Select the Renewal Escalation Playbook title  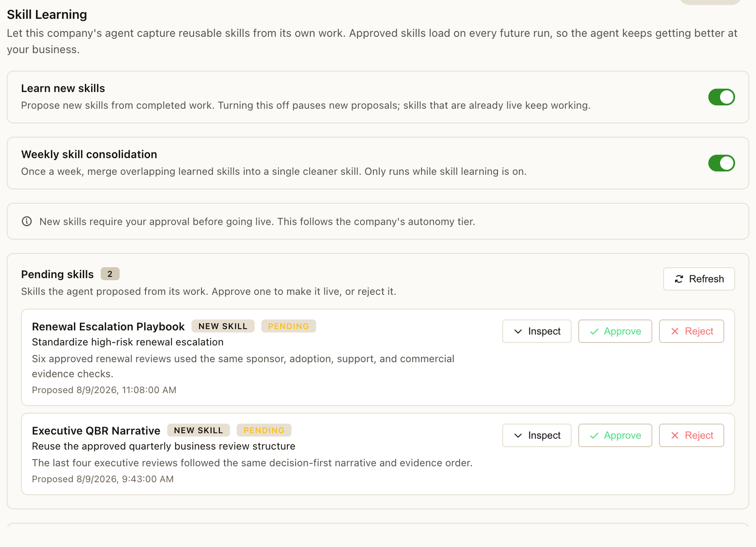[108, 327]
